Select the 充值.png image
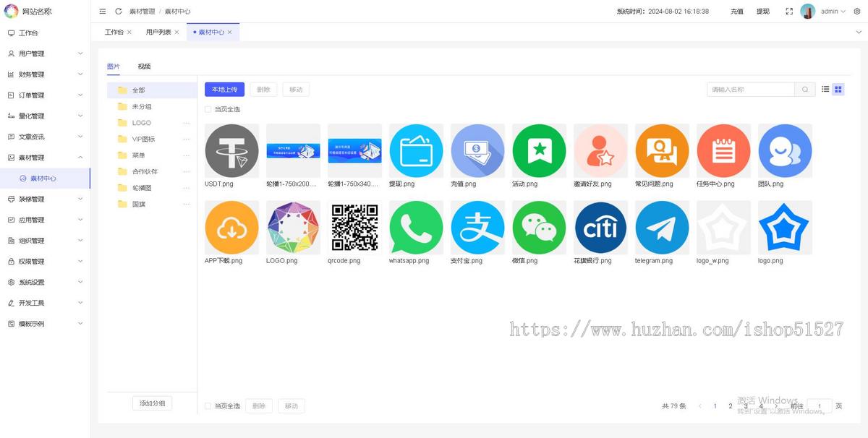The height and width of the screenshot is (438, 868). [477, 151]
